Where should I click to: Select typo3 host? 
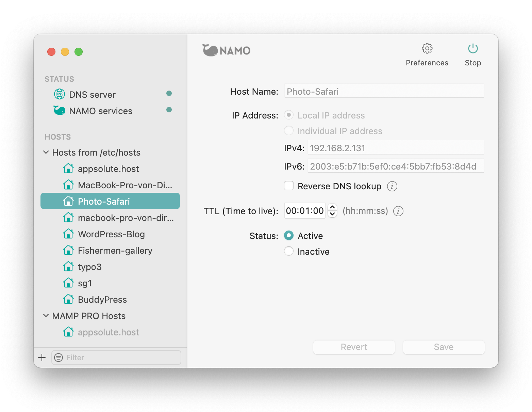coord(110,267)
